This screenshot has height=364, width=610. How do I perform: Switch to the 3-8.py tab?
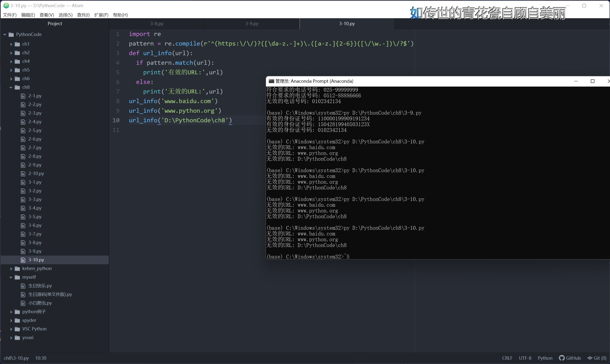(157, 23)
